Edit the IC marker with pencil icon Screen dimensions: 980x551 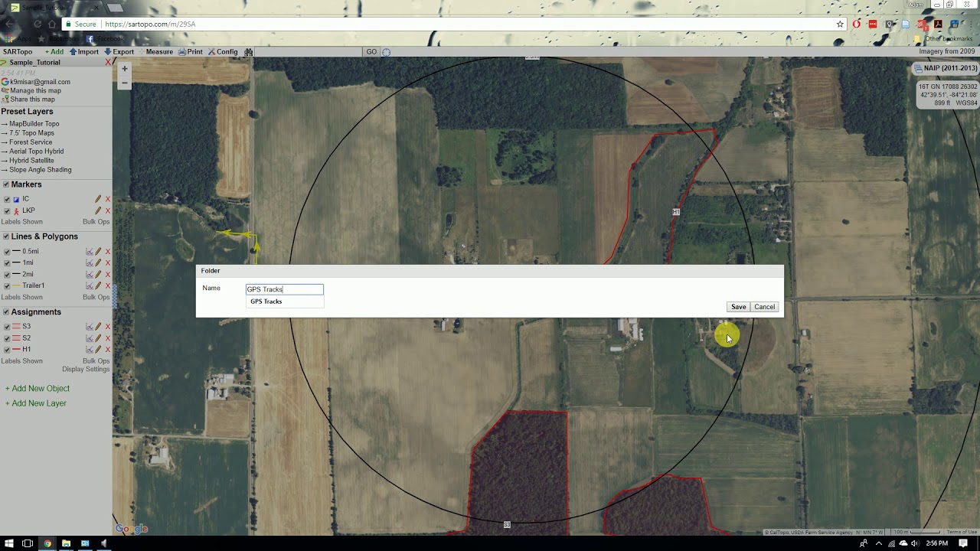tap(98, 199)
